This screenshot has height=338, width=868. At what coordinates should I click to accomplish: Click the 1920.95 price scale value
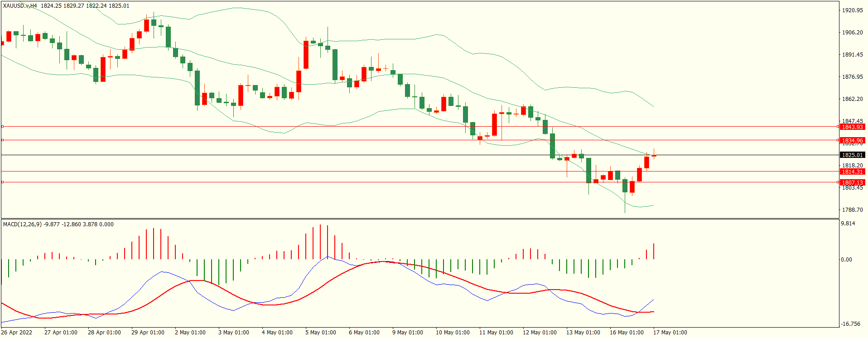(852, 10)
